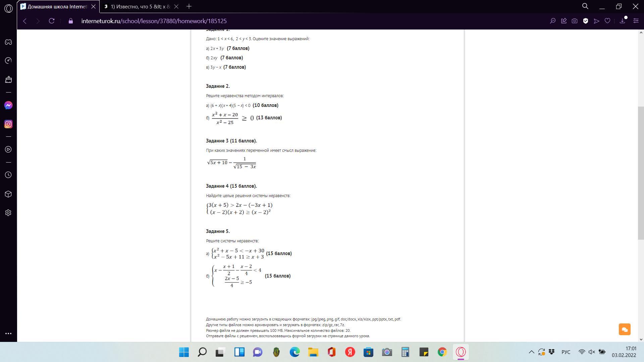Image resolution: width=644 pixels, height=362 pixels.
Task: Expand hidden system tray icons
Action: click(531, 352)
